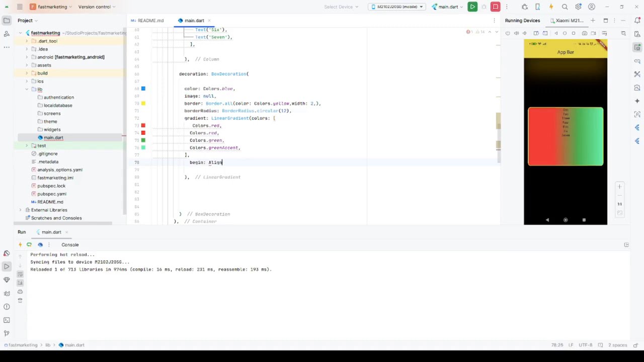Screen dimensions: 644x362
Task: Take device screenshot with camera icon
Action: tap(584, 33)
